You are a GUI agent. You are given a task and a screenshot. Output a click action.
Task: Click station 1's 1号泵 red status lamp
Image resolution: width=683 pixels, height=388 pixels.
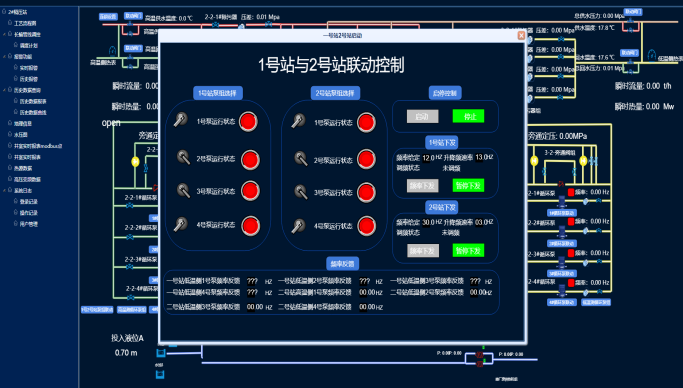point(248,121)
